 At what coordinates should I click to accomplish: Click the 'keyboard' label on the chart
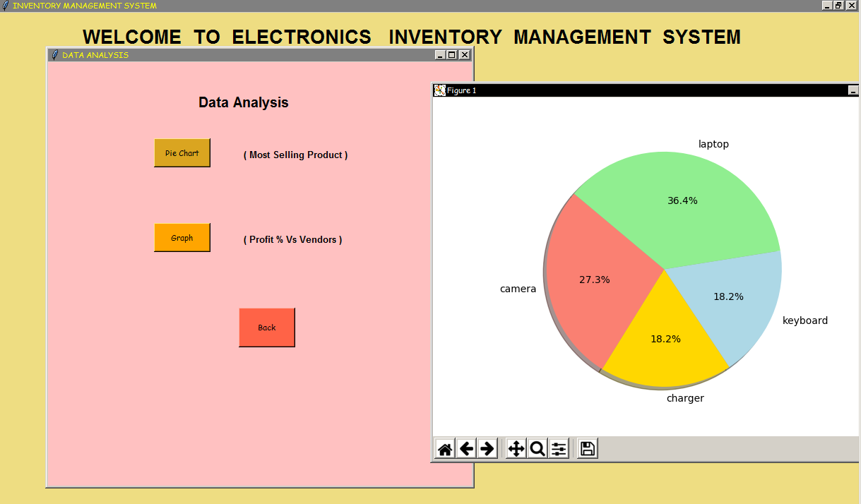805,320
